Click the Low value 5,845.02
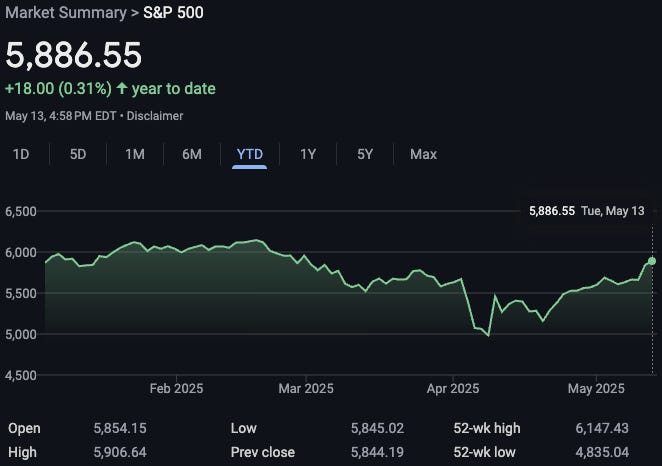 (x=377, y=428)
